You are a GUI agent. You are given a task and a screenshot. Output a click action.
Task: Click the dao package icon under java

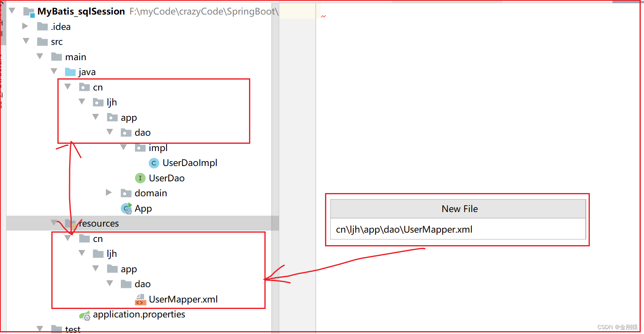[126, 132]
